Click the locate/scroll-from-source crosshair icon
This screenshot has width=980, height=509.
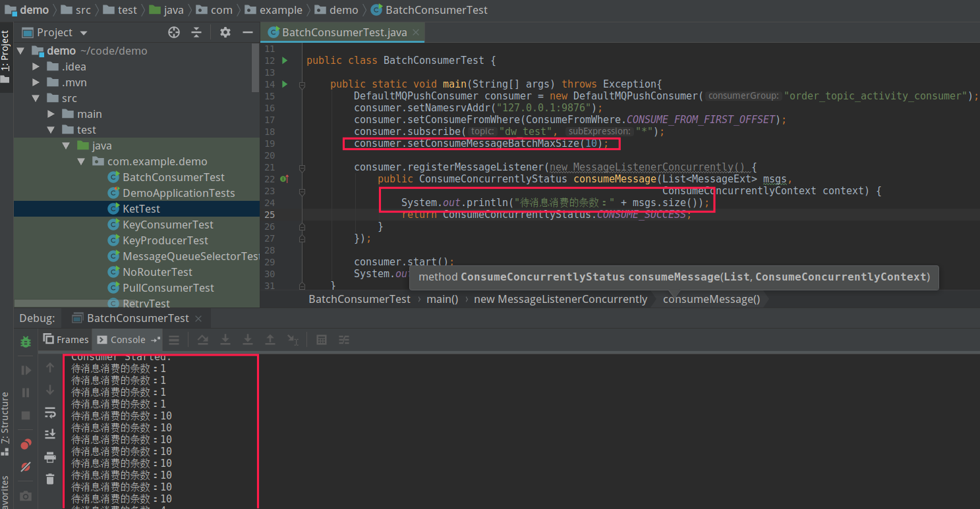pyautogui.click(x=174, y=32)
